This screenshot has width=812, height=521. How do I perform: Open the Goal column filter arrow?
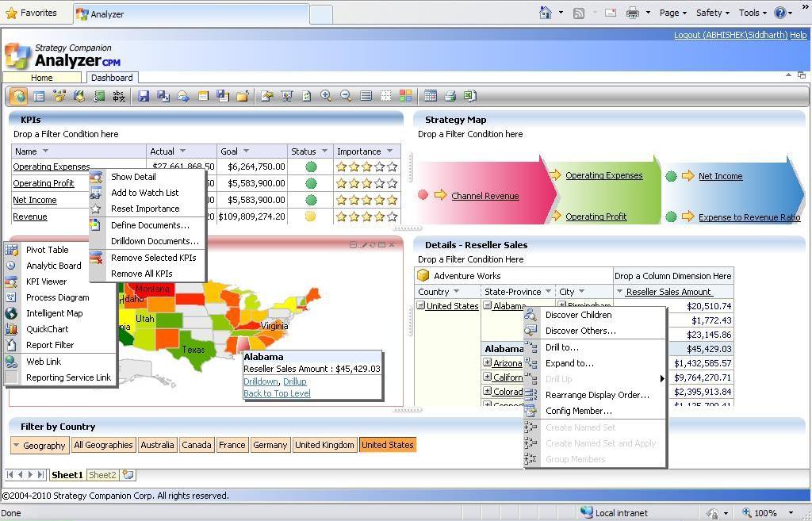tap(246, 151)
